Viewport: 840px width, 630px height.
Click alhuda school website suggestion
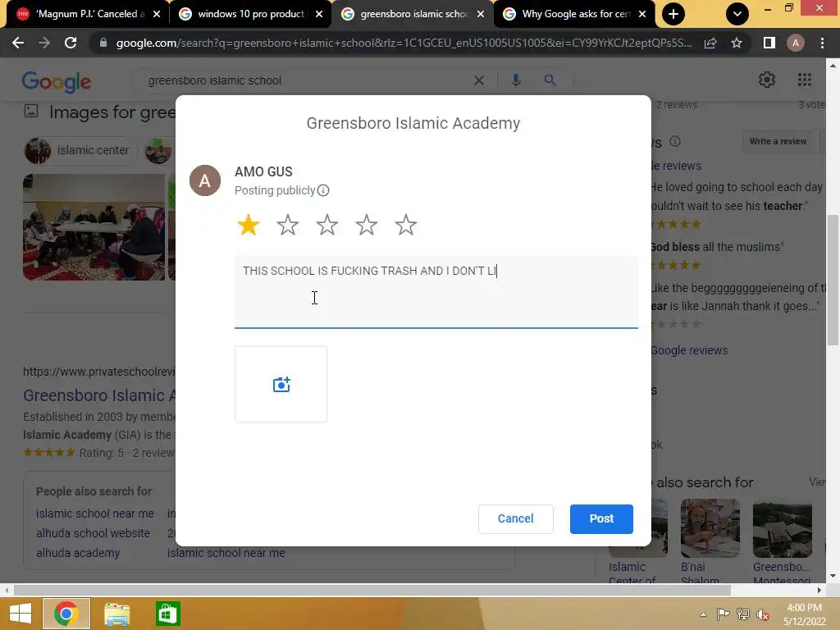pyautogui.click(x=93, y=533)
